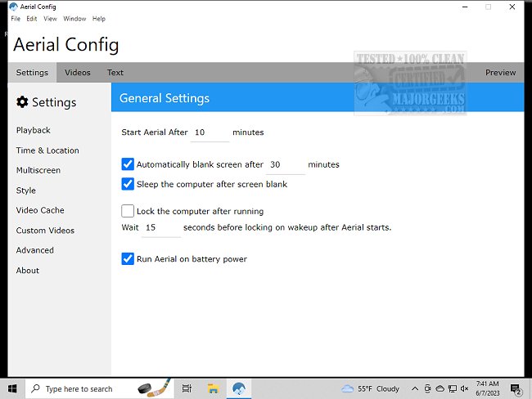Open the weather widget showing 55°F Cloudy
Viewport: 532px width, 399px height.
[371, 389]
